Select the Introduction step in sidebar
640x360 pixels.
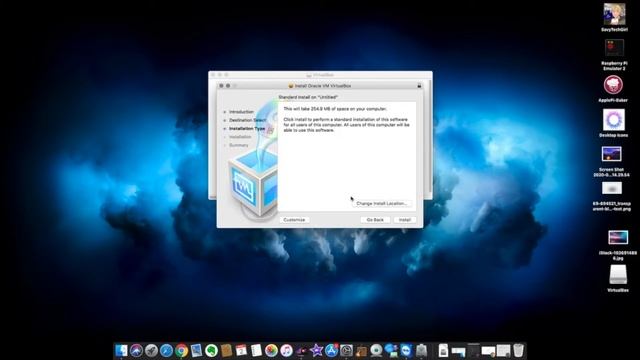click(241, 112)
